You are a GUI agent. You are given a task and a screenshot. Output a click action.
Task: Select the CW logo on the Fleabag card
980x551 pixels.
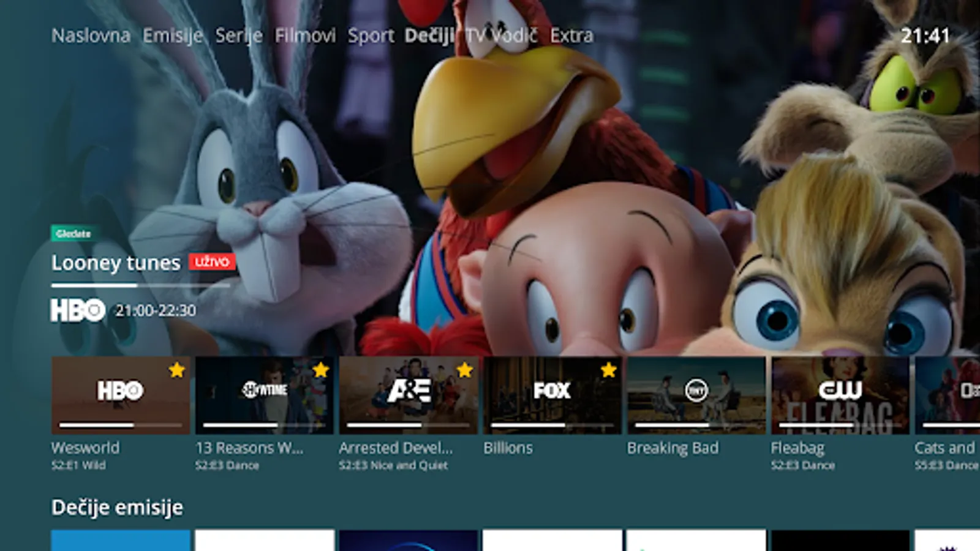(840, 391)
